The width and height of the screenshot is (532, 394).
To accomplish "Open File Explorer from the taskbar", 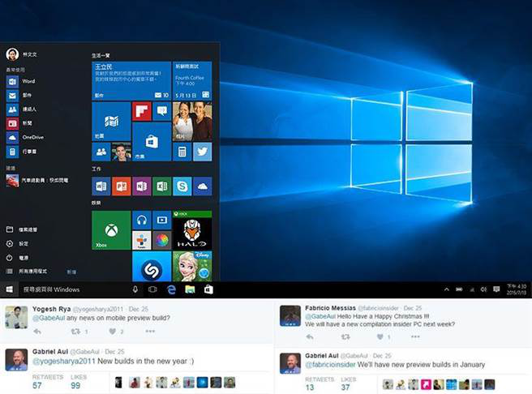I will click(x=190, y=289).
